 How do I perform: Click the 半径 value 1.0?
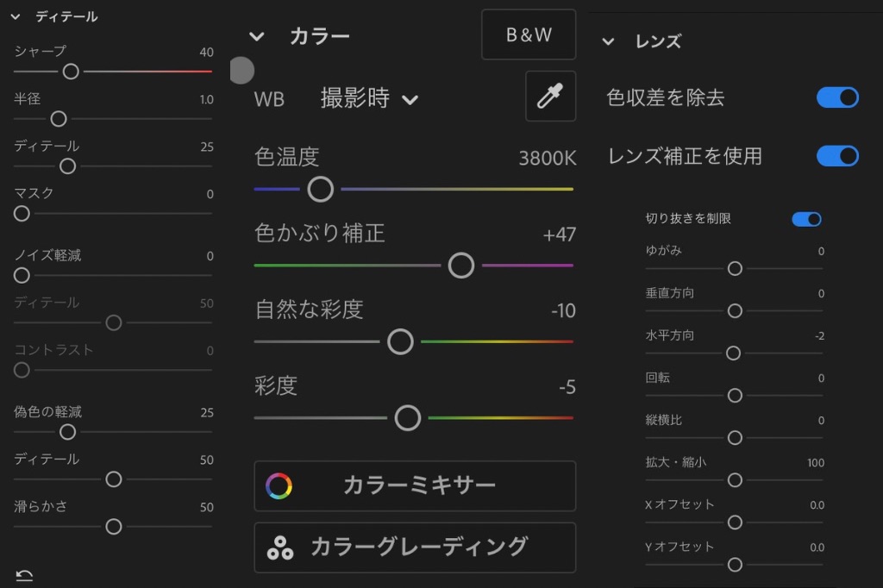[207, 100]
